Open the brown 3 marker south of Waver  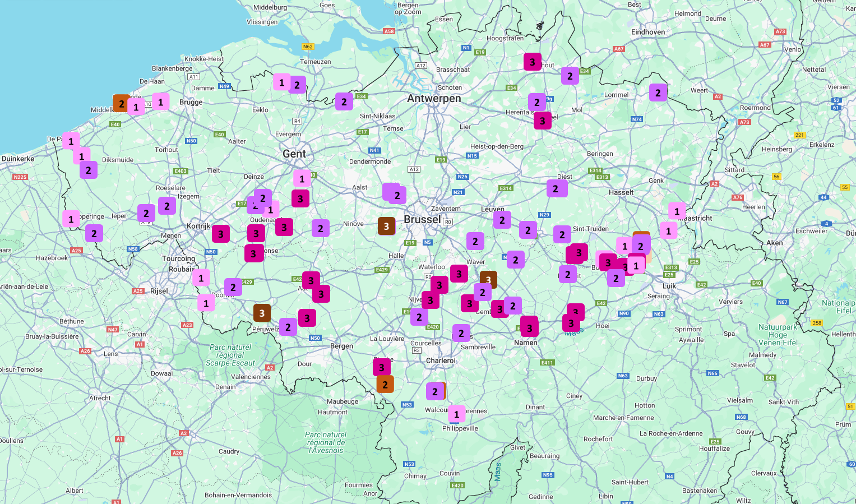click(488, 279)
